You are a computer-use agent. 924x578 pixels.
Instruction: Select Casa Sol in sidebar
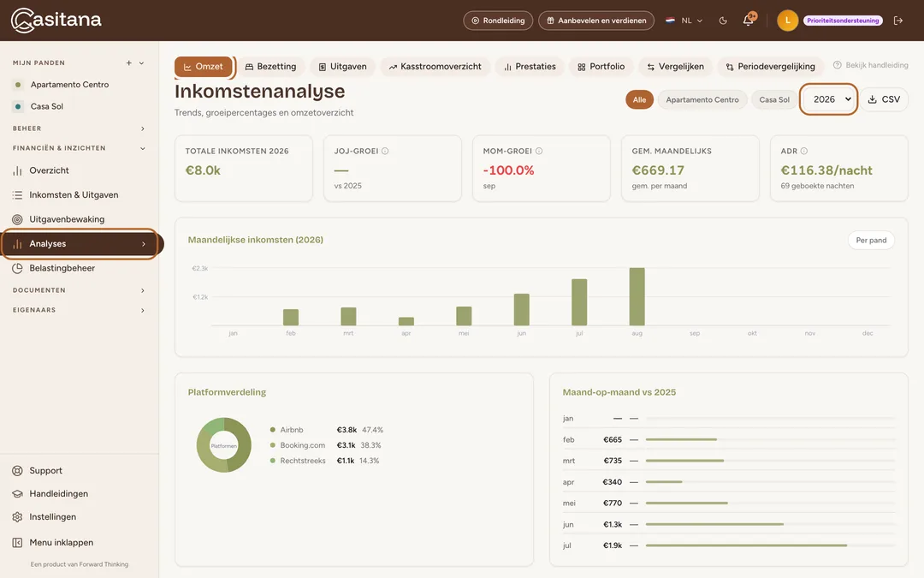coord(46,107)
